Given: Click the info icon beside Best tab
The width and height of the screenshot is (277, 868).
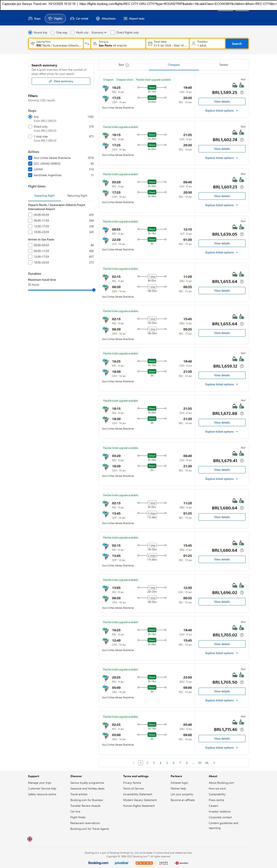Looking at the screenshot, I should pyautogui.click(x=127, y=65).
